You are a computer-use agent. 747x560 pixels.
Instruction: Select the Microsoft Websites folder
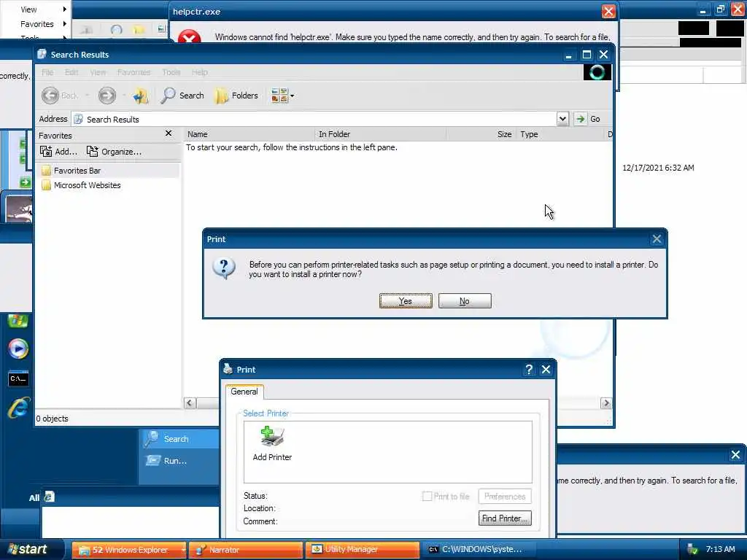[81, 185]
